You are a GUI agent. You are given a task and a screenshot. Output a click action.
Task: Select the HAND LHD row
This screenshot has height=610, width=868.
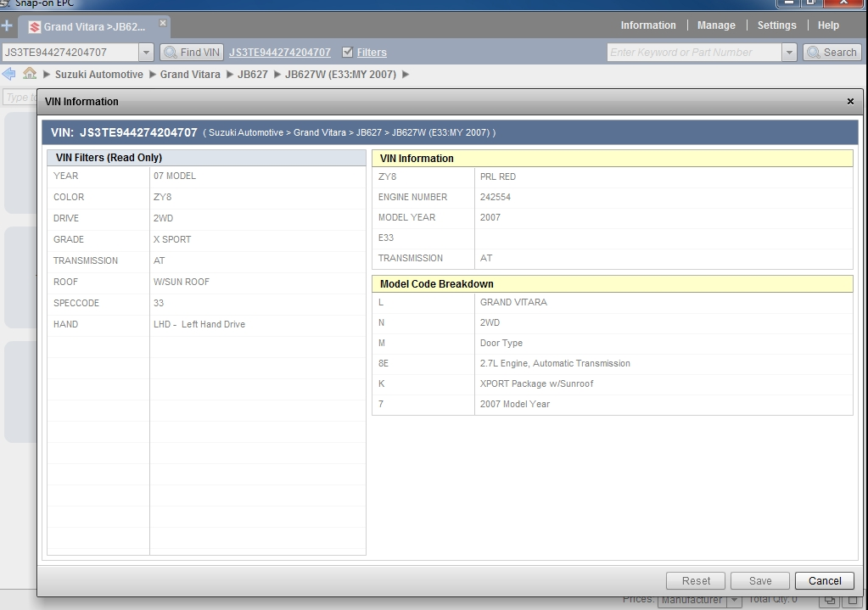(x=206, y=324)
